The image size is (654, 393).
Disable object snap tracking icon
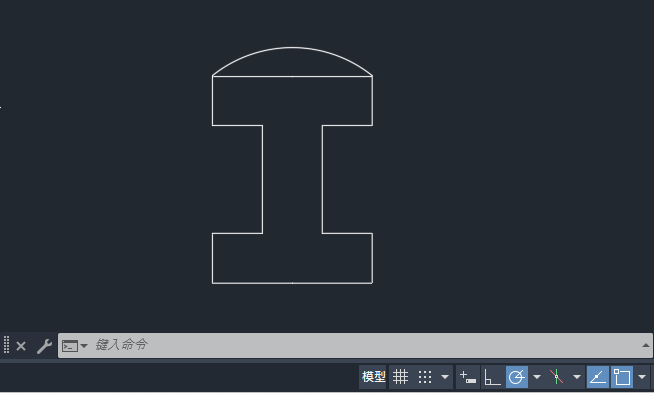tap(598, 377)
